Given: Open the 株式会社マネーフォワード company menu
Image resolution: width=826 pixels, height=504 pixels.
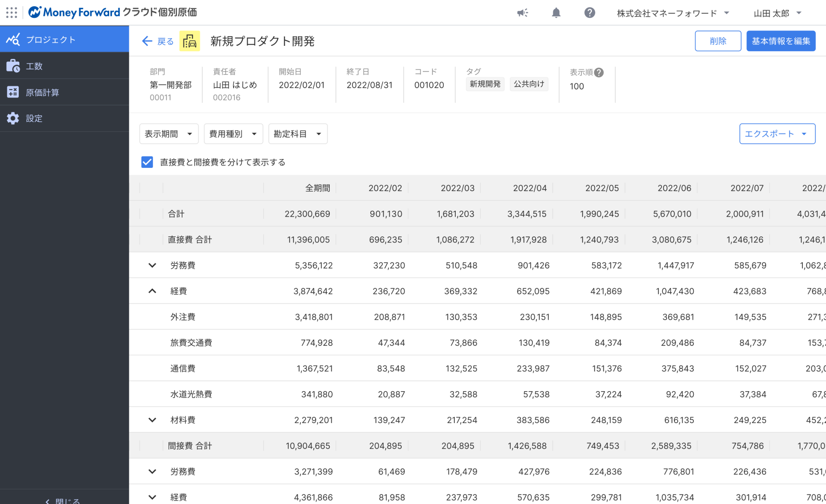Looking at the screenshot, I should [668, 14].
